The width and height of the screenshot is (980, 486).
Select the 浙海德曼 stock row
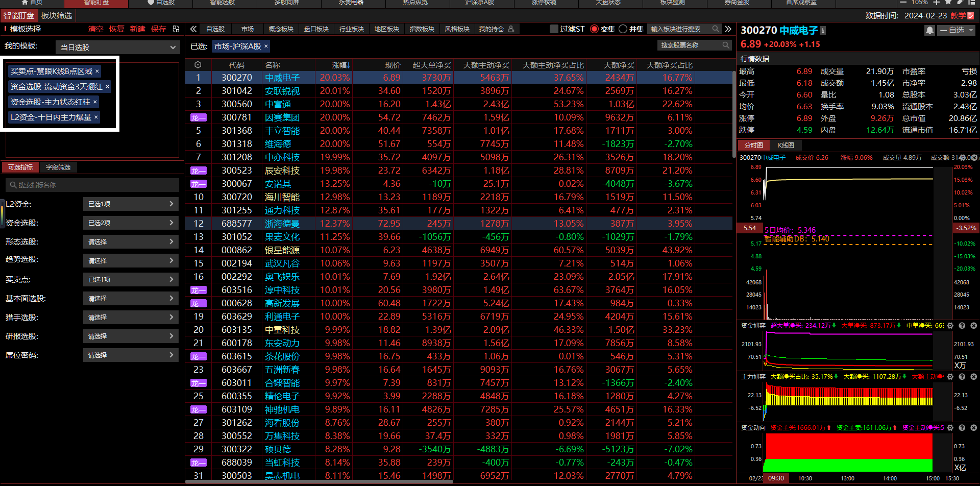459,224
